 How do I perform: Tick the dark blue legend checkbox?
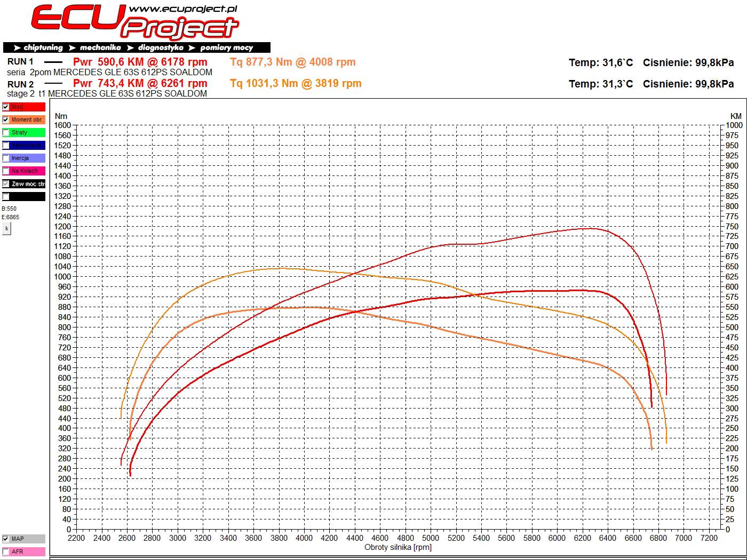(6, 146)
